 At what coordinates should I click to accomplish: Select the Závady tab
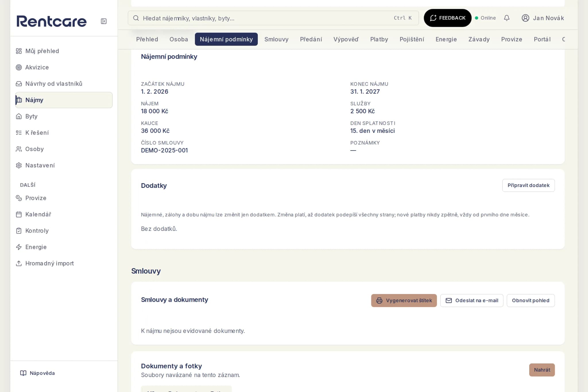479,39
